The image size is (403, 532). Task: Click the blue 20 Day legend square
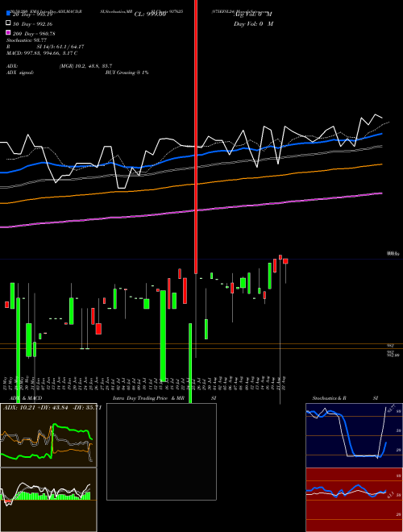tap(8, 14)
